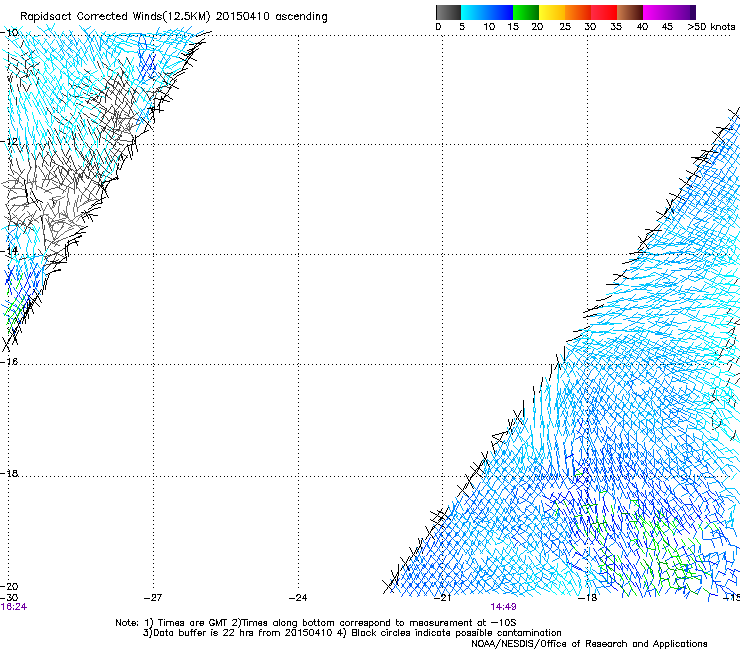The width and height of the screenshot is (740, 650).
Task: Click the '-27' longitude axis label
Action: 153,598
